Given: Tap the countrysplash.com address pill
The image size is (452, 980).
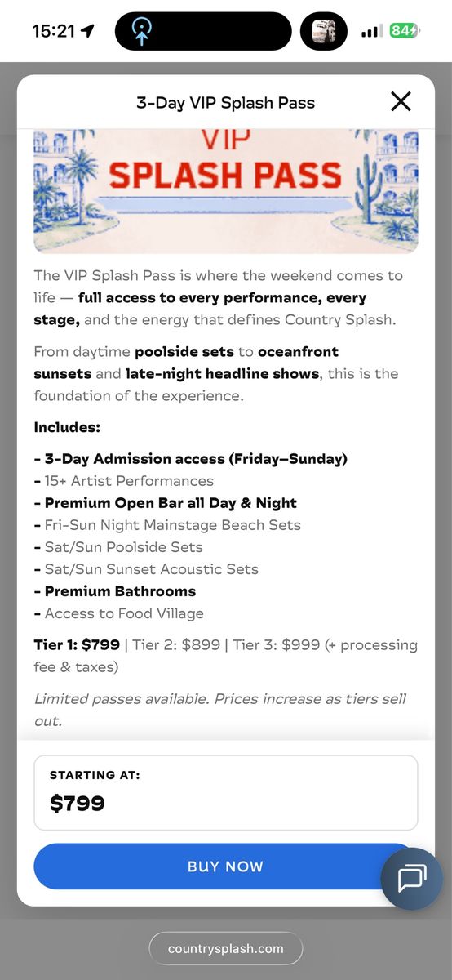Looking at the screenshot, I should tap(226, 948).
